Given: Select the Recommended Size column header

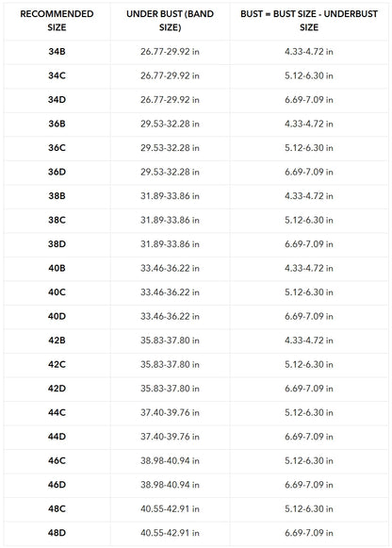Looking at the screenshot, I should pyautogui.click(x=57, y=21).
